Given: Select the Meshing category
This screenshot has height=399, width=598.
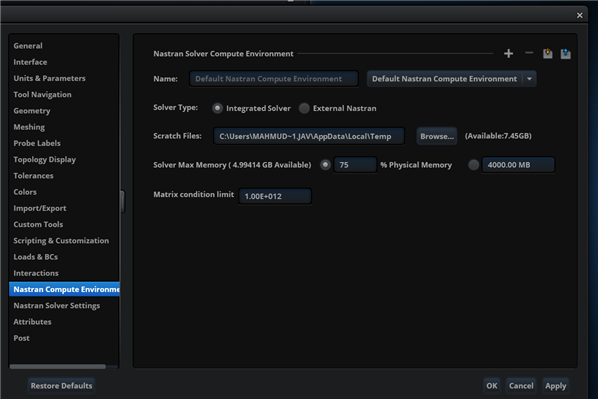Looking at the screenshot, I should tap(29, 127).
